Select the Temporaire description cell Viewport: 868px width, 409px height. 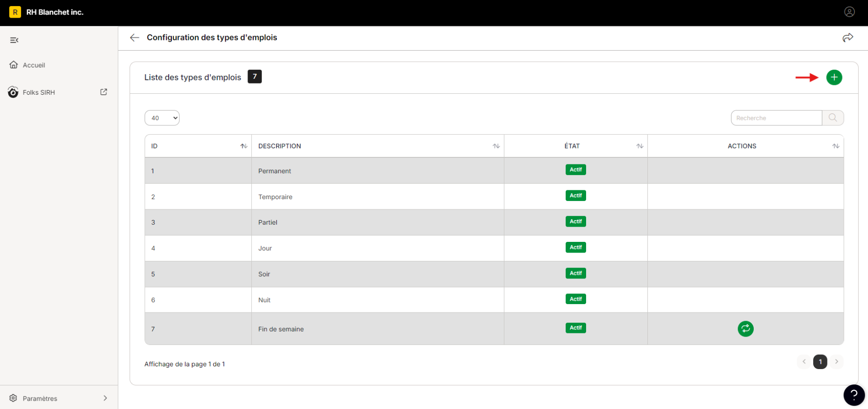point(378,197)
